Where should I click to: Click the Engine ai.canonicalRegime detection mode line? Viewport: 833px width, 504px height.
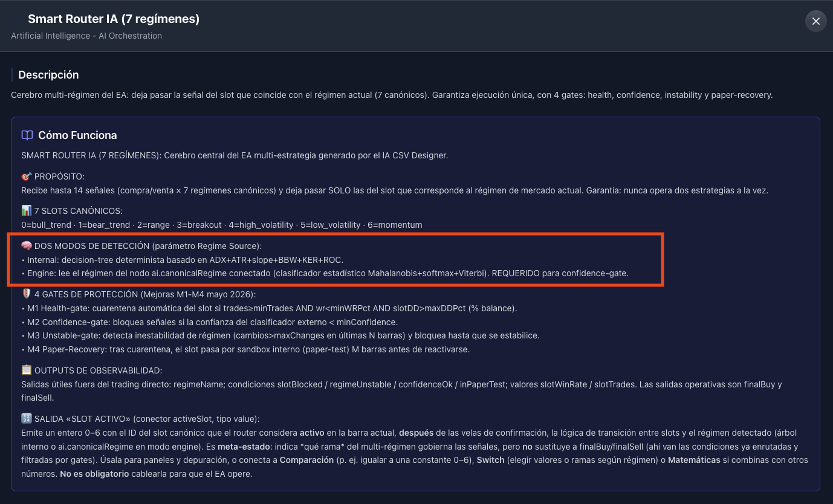[x=325, y=273]
